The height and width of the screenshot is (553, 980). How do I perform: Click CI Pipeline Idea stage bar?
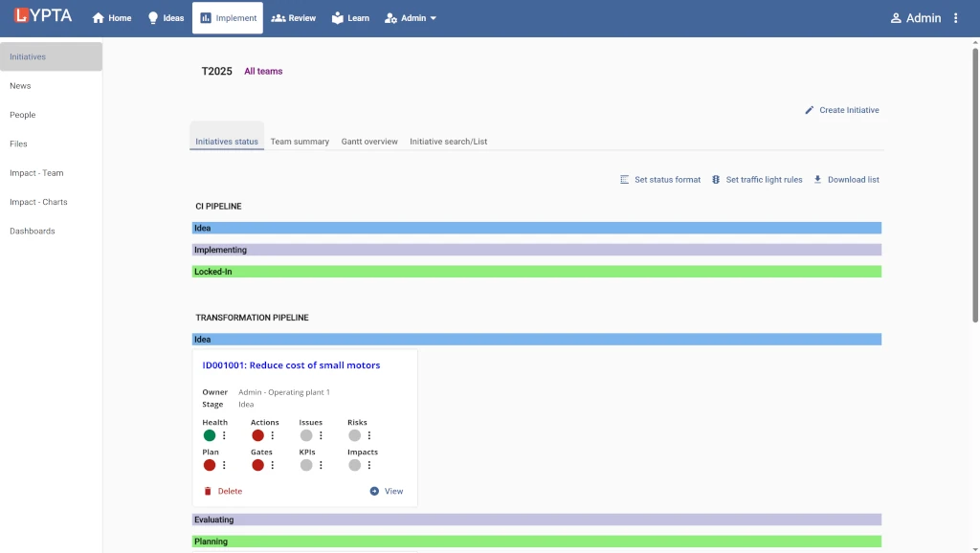[x=536, y=228]
